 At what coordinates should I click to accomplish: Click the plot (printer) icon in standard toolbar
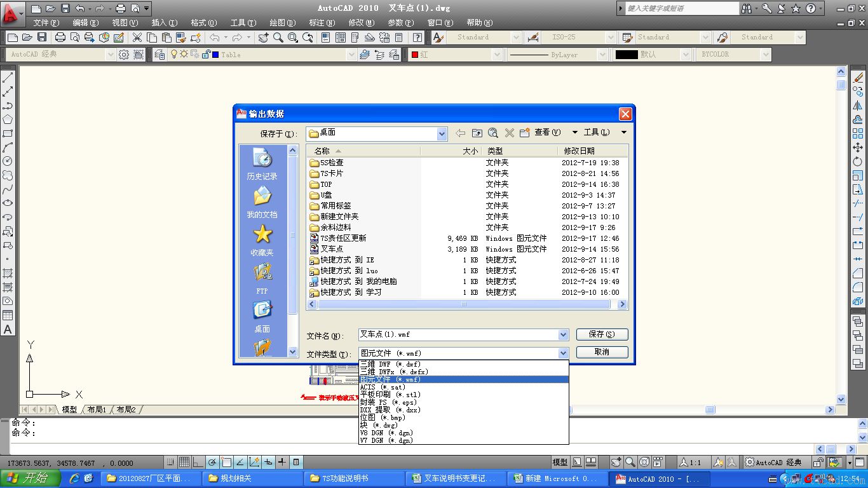click(x=60, y=37)
